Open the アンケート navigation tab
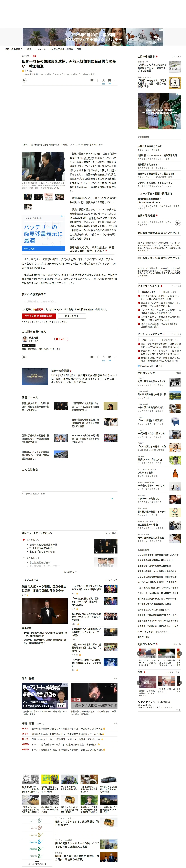Image resolution: width=186 pixels, height=868 pixels. 41,49
